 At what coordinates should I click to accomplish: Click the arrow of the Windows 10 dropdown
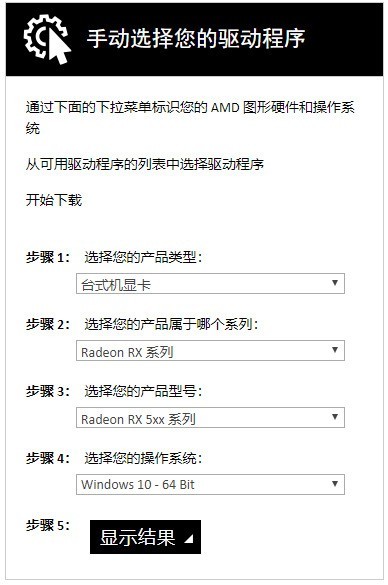[x=335, y=484]
